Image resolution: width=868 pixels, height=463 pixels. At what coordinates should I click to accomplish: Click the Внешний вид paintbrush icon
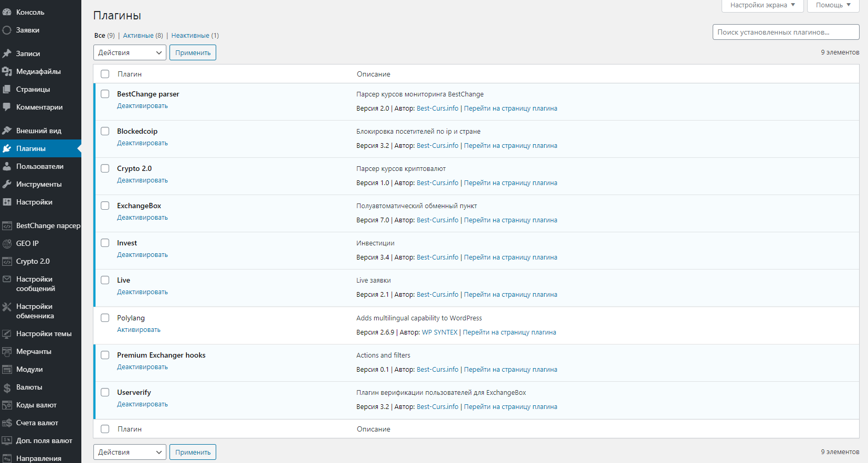tap(7, 131)
